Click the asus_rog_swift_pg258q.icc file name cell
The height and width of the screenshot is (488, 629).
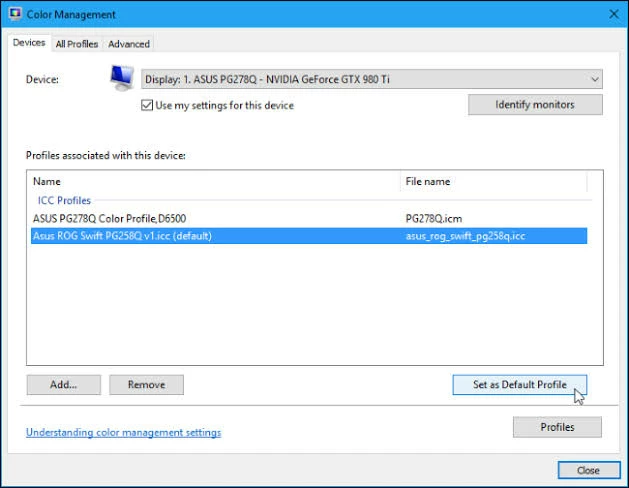[x=465, y=236]
